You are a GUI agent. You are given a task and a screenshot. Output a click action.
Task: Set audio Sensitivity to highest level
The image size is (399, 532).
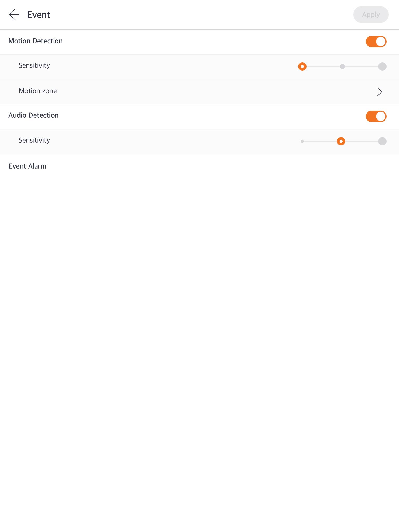click(382, 141)
